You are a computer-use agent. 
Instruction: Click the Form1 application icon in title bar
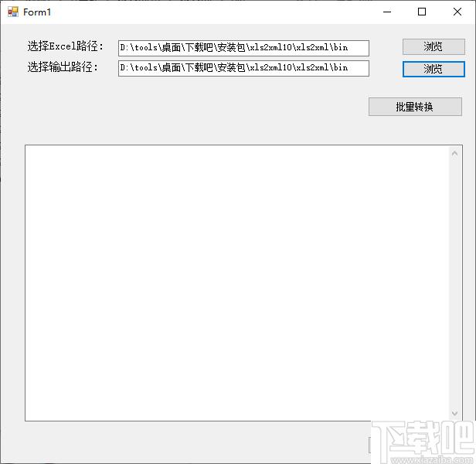tap(13, 12)
